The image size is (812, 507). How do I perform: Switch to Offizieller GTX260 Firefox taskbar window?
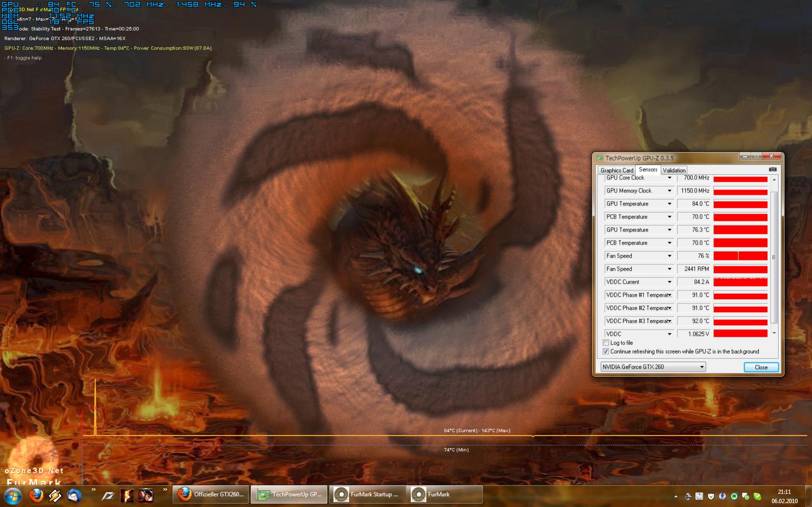point(211,494)
